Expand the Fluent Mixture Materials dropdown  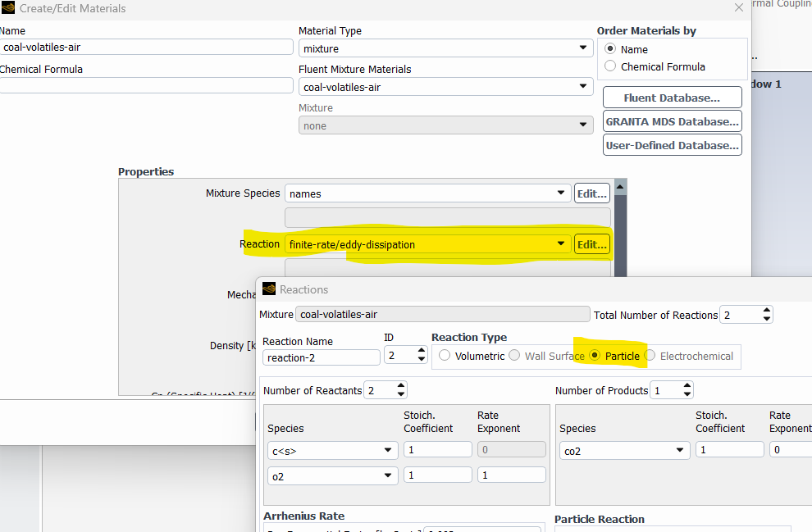coord(445,87)
